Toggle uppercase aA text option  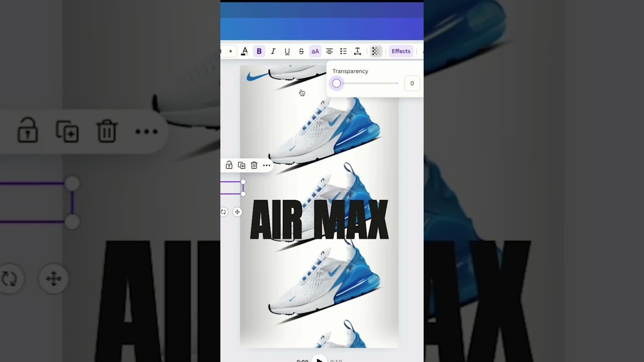pos(315,51)
